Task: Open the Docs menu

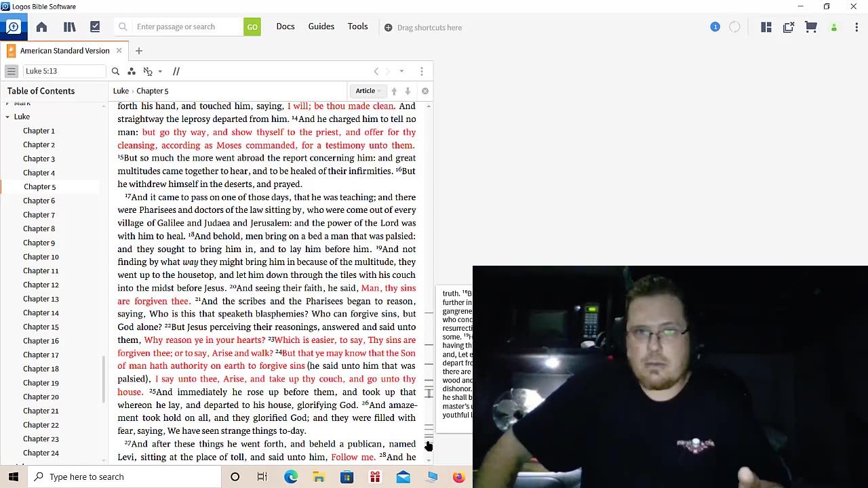Action: [x=285, y=26]
